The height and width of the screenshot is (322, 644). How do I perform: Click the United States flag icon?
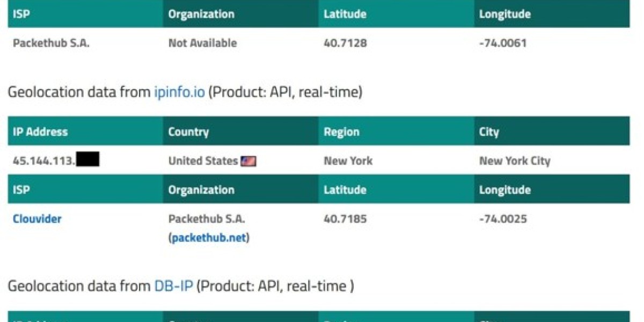[248, 161]
